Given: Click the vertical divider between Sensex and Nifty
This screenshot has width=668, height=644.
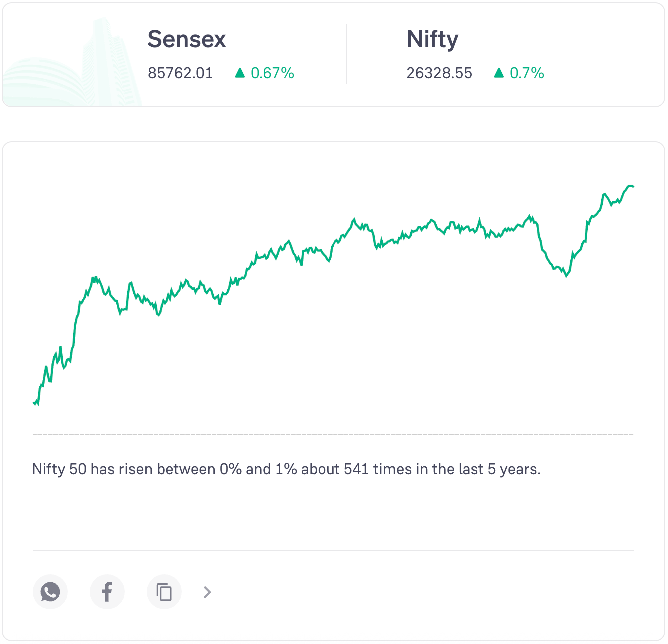Looking at the screenshot, I should pos(347,55).
